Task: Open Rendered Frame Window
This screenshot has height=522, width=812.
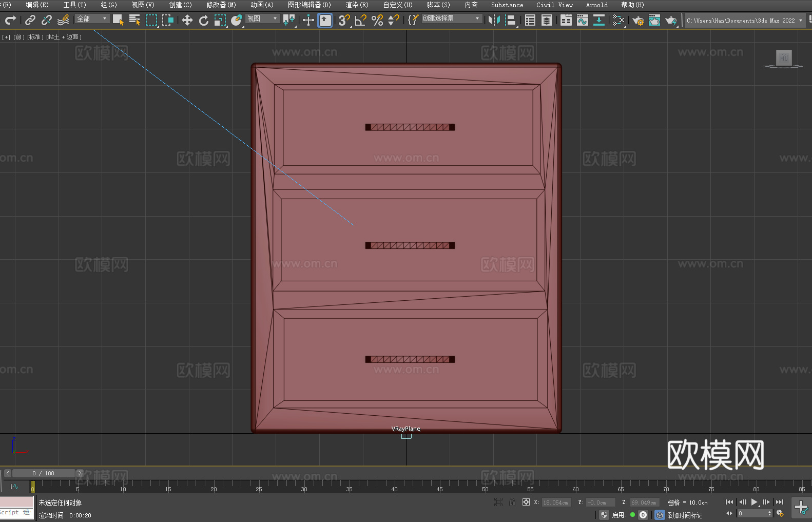Action: [x=654, y=20]
